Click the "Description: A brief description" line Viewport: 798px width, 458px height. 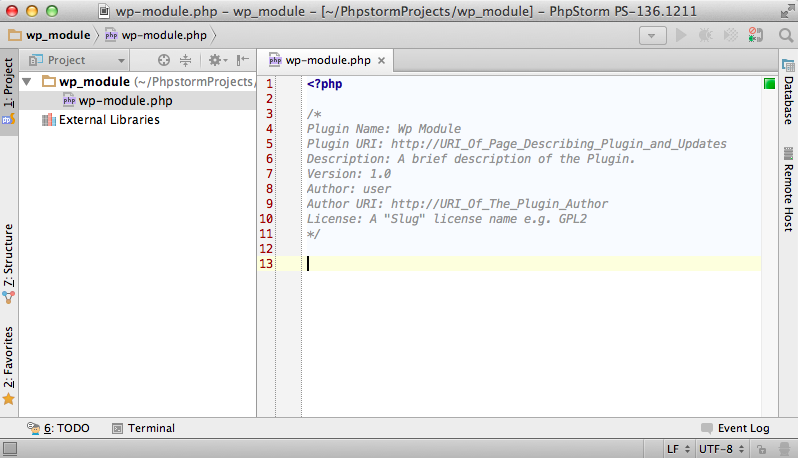coord(471,159)
